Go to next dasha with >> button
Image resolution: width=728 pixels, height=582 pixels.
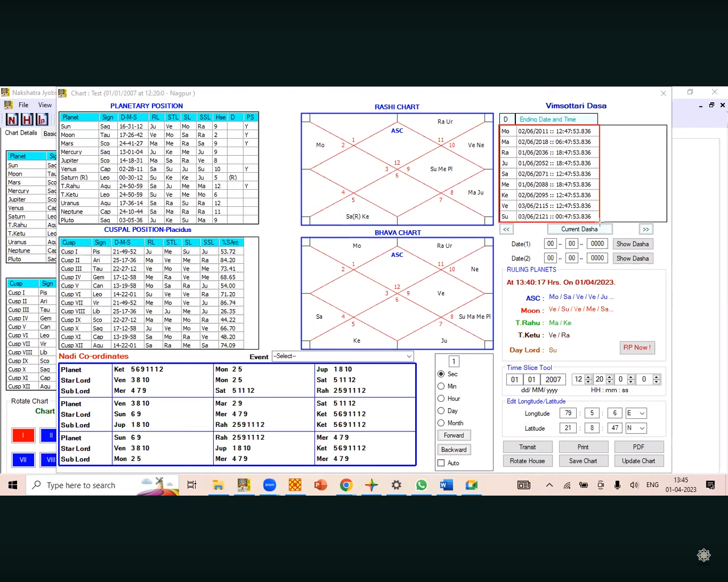point(646,229)
